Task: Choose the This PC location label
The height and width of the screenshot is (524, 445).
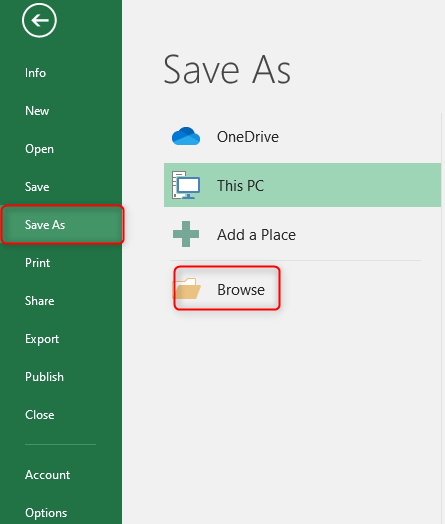Action: tap(240, 185)
